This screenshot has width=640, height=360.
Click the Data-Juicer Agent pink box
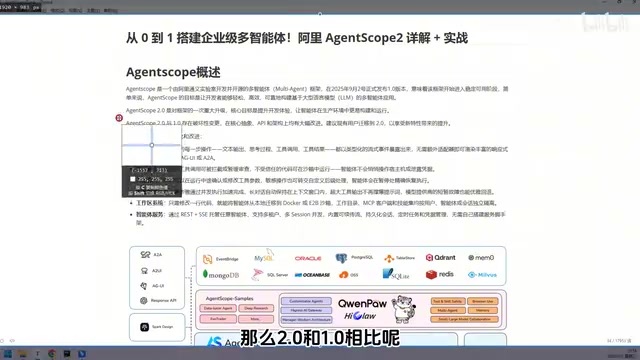coord(218,309)
